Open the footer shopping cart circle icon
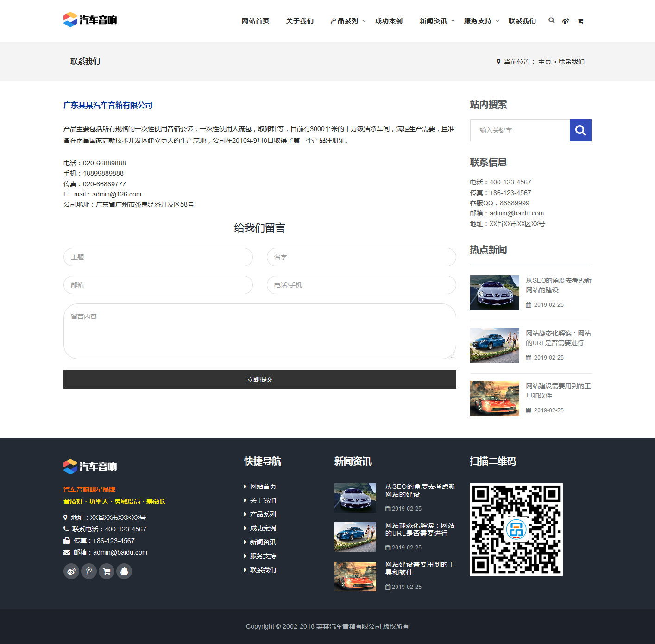 pyautogui.click(x=107, y=571)
